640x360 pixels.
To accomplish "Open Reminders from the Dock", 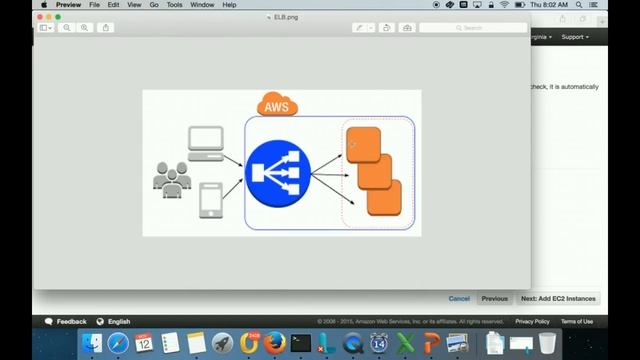I will [x=170, y=343].
